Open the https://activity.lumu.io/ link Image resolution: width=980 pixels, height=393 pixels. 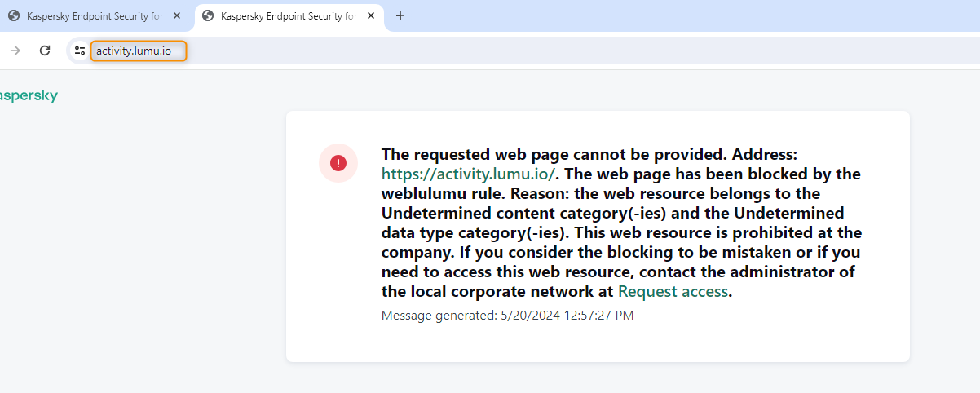click(468, 174)
